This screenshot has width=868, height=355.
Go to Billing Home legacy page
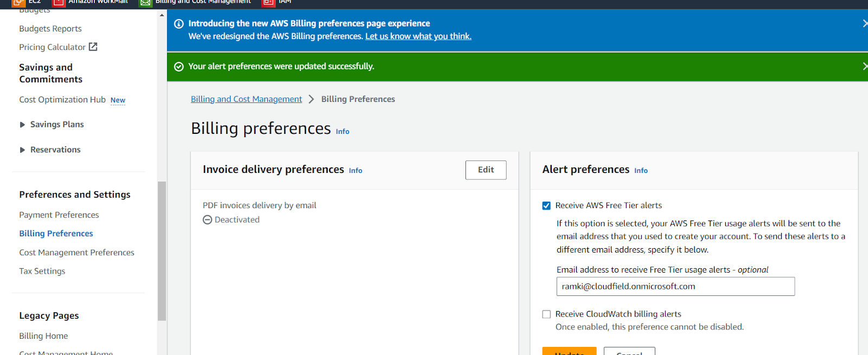[x=43, y=336]
